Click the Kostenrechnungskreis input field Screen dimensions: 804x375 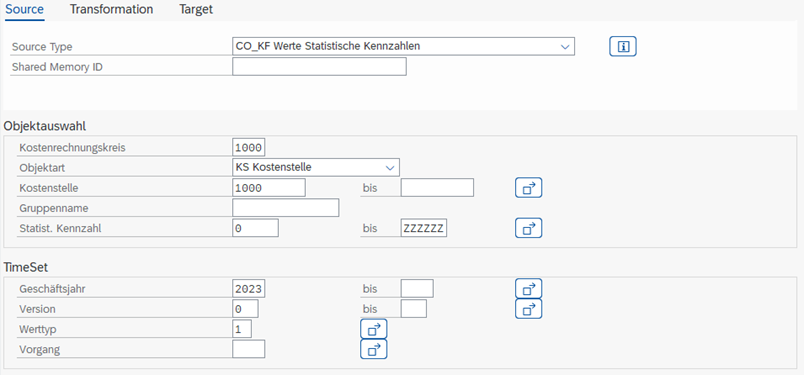(249, 148)
